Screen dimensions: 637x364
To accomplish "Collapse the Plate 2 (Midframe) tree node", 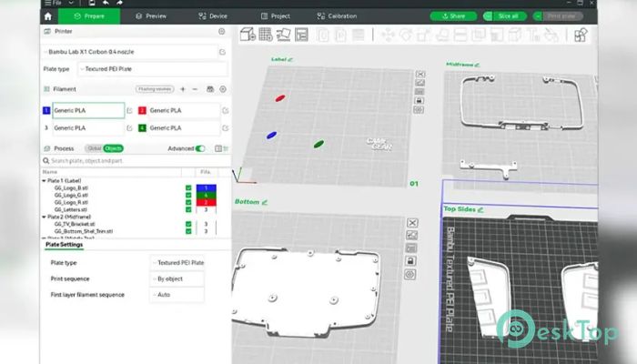I will (44, 217).
